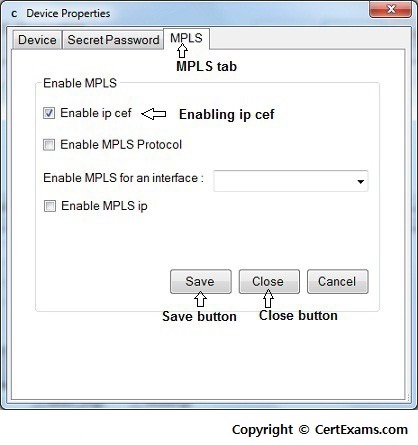Tick the Enable MPLS Protocol checkbox
Viewport: 418px width, 445px height.
pos(49,145)
